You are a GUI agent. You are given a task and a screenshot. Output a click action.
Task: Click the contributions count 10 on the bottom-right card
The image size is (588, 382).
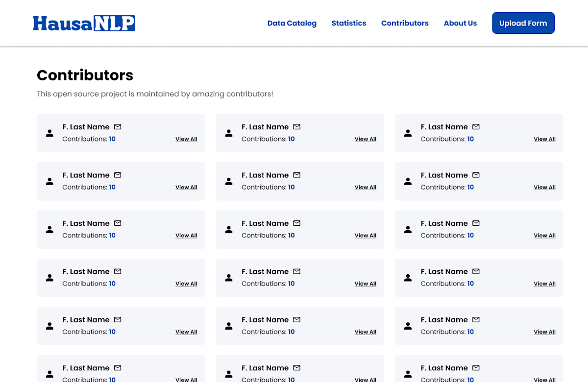pos(470,380)
